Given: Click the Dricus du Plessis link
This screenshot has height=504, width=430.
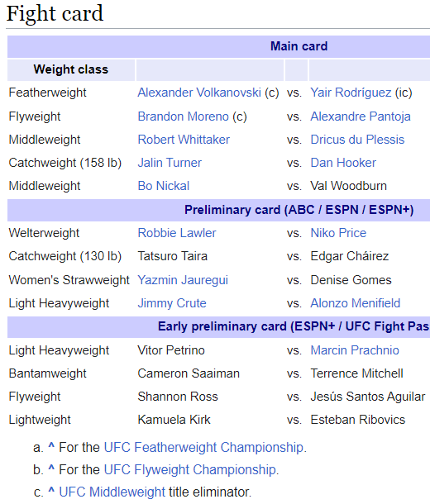Looking at the screenshot, I should pos(357,140).
